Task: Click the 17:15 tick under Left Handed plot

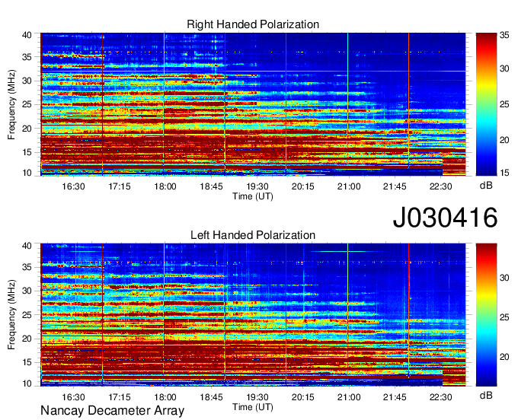Action: (x=120, y=397)
